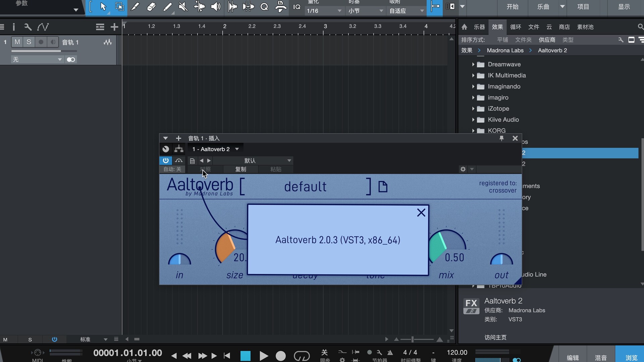Toggle plugin bypass arc button
Image resolution: width=644 pixels, height=362 pixels.
pyautogui.click(x=179, y=161)
